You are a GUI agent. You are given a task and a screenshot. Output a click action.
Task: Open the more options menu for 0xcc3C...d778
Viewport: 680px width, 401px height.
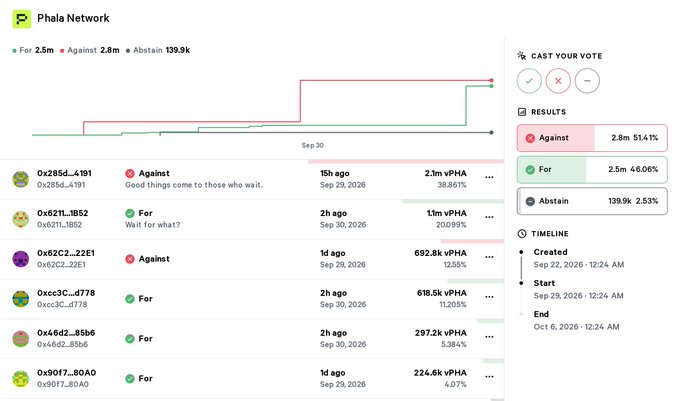click(489, 297)
